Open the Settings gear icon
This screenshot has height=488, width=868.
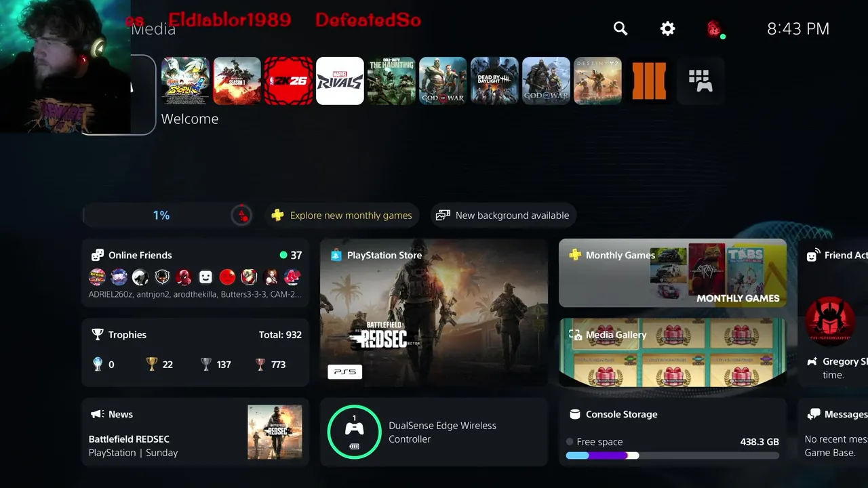pos(668,28)
